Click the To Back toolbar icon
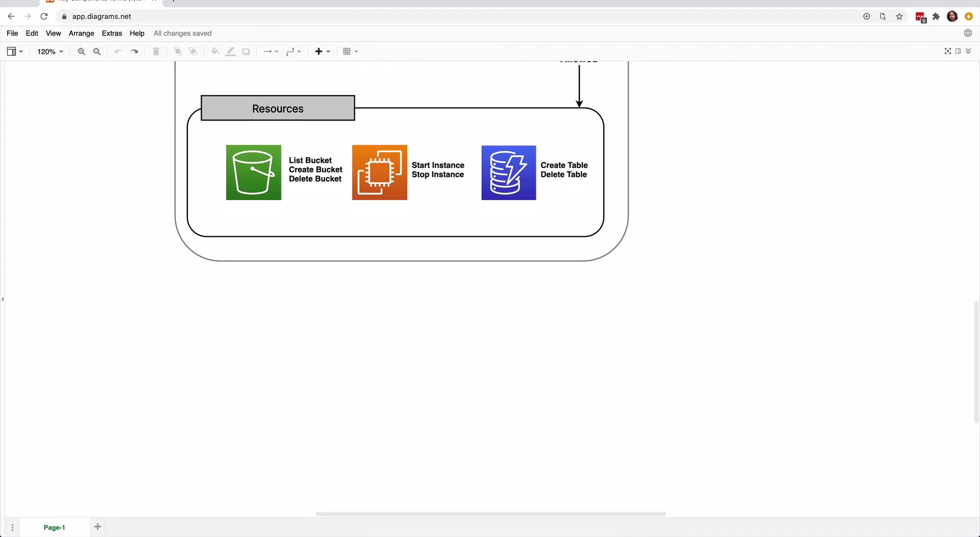This screenshot has width=980, height=537. pos(193,52)
